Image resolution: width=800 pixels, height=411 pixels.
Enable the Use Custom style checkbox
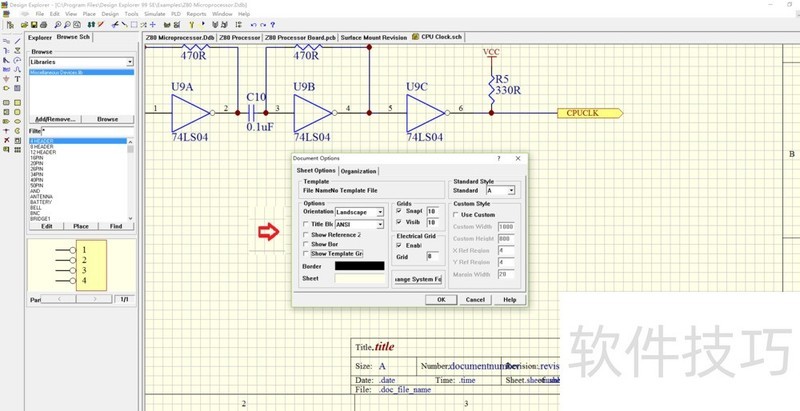(456, 214)
